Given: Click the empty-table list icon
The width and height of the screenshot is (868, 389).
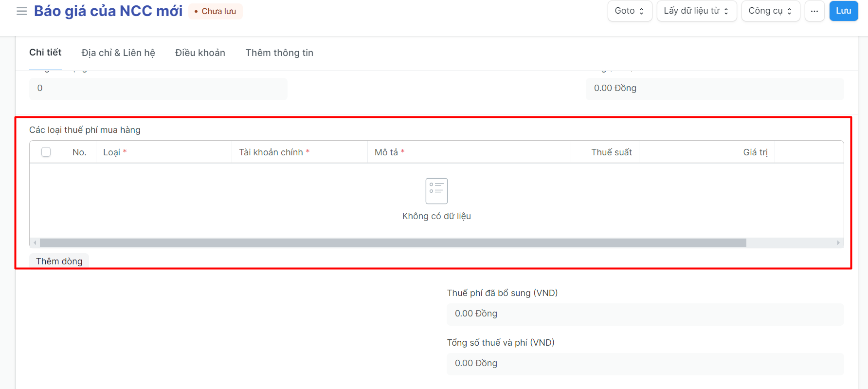Looking at the screenshot, I should pos(436,191).
